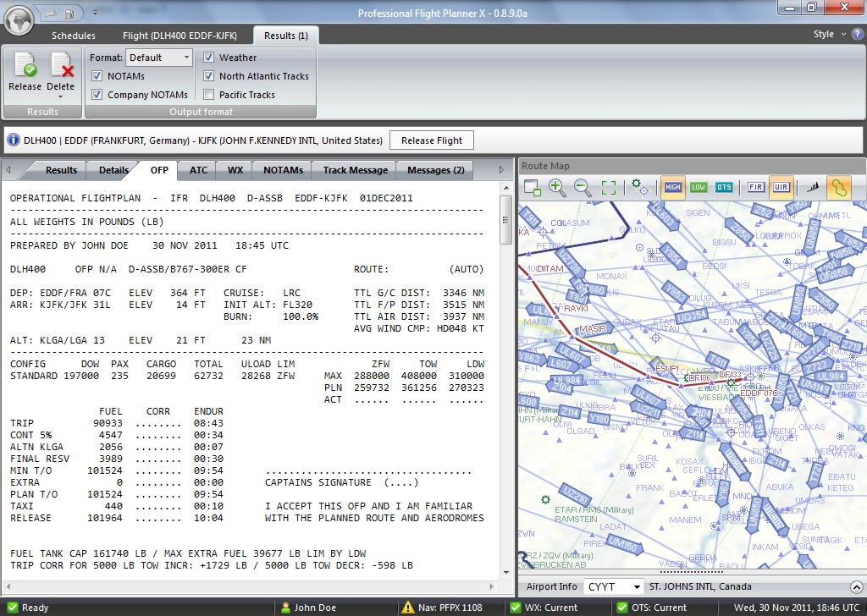Click the airplane quick access icon
867x616 pixels.
50,13
